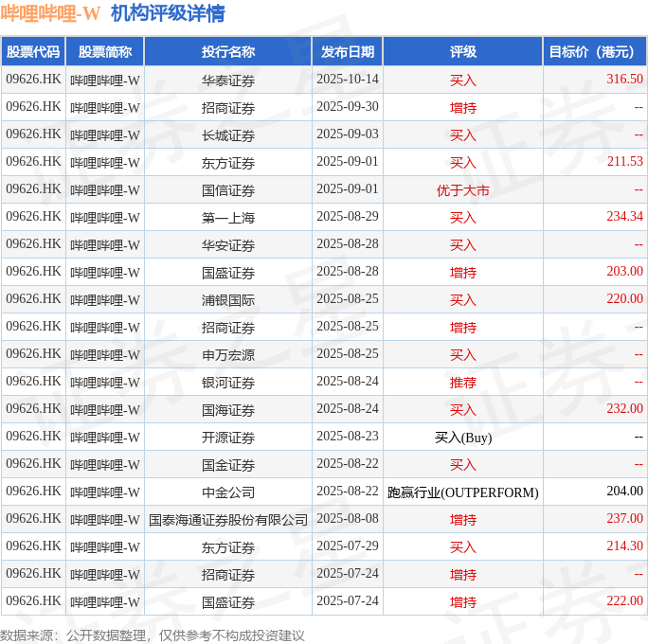Click the 投行名称 column header
The width and height of the screenshot is (648, 644).
228,52
